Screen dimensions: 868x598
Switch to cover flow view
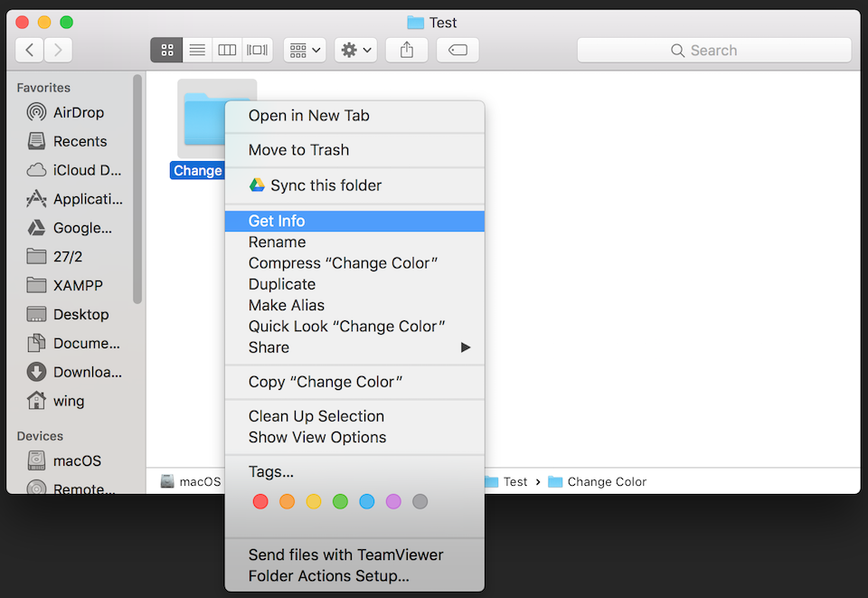pyautogui.click(x=257, y=50)
